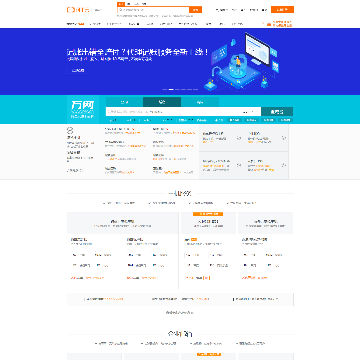
Task: Click the 万网 logo in the teal bar
Action: pyautogui.click(x=83, y=110)
